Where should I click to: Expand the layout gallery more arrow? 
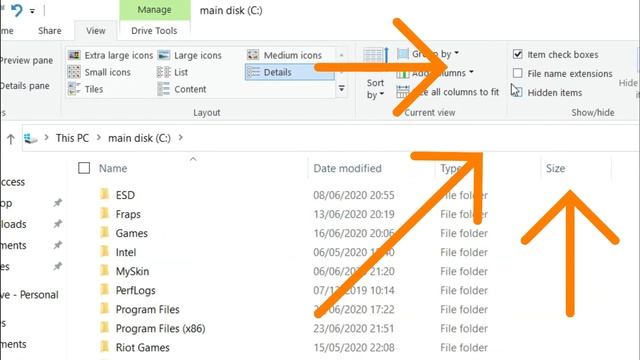click(342, 88)
